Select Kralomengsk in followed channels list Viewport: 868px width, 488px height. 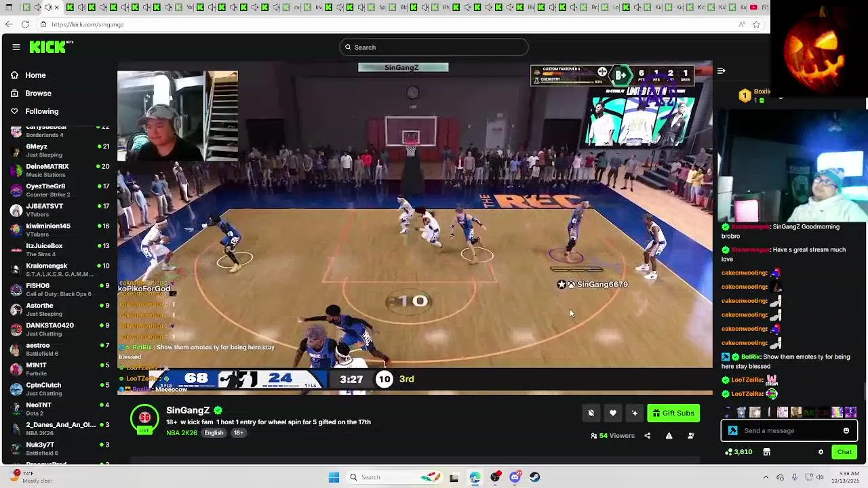coord(60,270)
